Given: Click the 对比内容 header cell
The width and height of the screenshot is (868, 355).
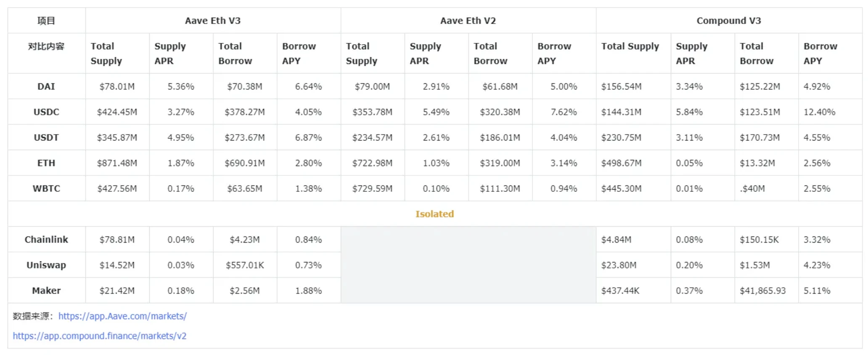Looking at the screenshot, I should (46, 46).
